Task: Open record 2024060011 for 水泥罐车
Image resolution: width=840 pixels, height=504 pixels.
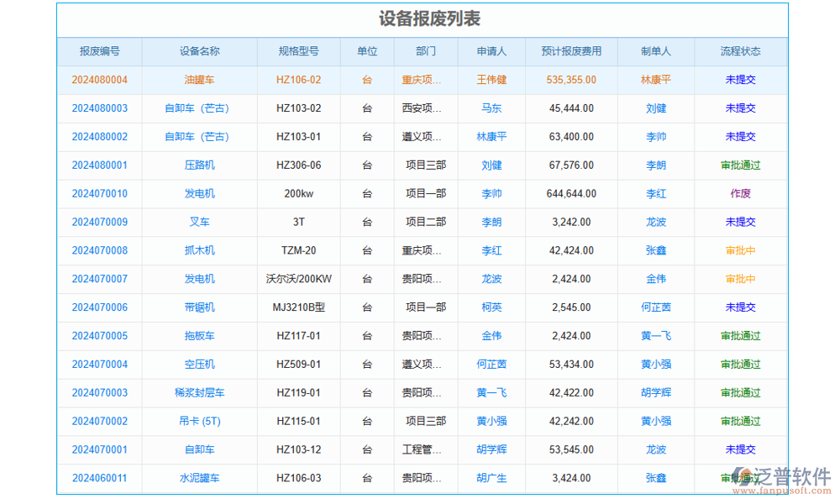Action: point(98,477)
